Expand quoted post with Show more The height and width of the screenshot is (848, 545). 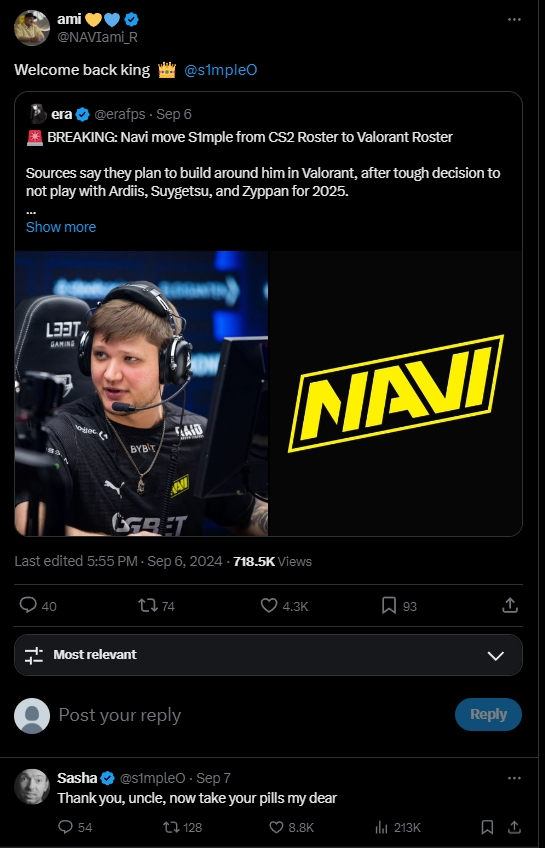pyautogui.click(x=61, y=227)
